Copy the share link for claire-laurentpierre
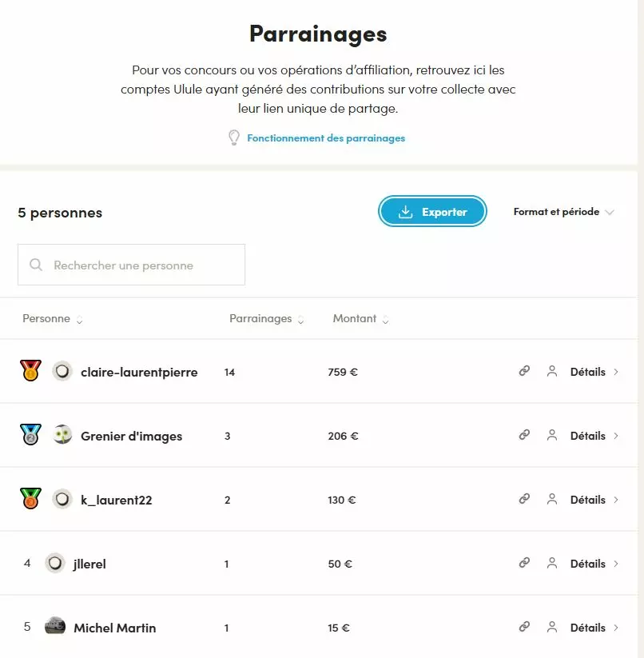Screen dimensions: 644x658 524,371
